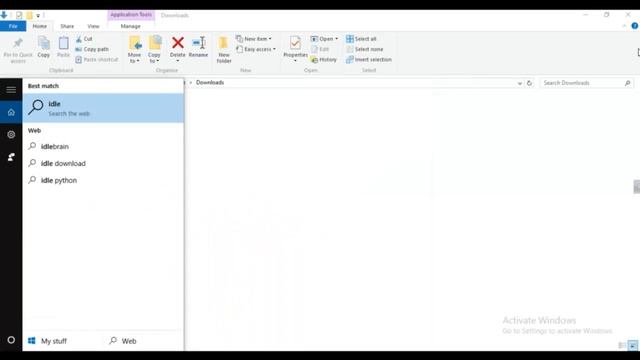Click Downloads in the address bar
The height and width of the screenshot is (360, 640).
pyautogui.click(x=210, y=82)
